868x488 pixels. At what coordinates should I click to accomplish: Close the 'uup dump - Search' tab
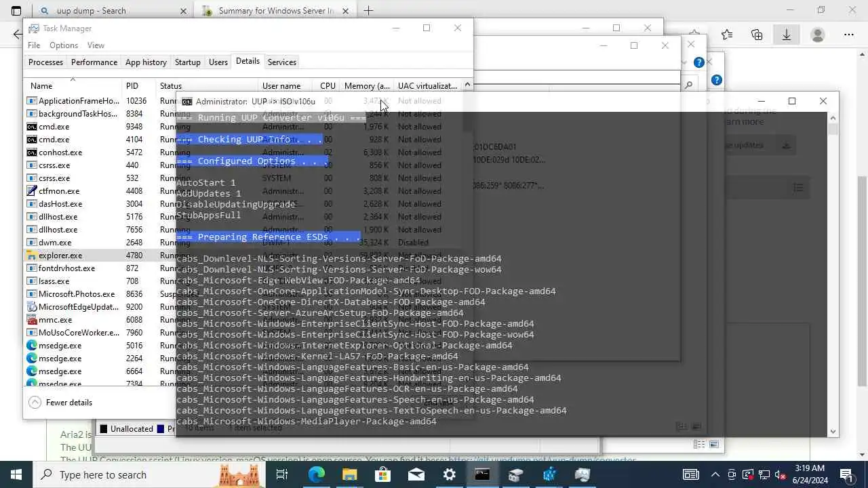[x=183, y=11]
